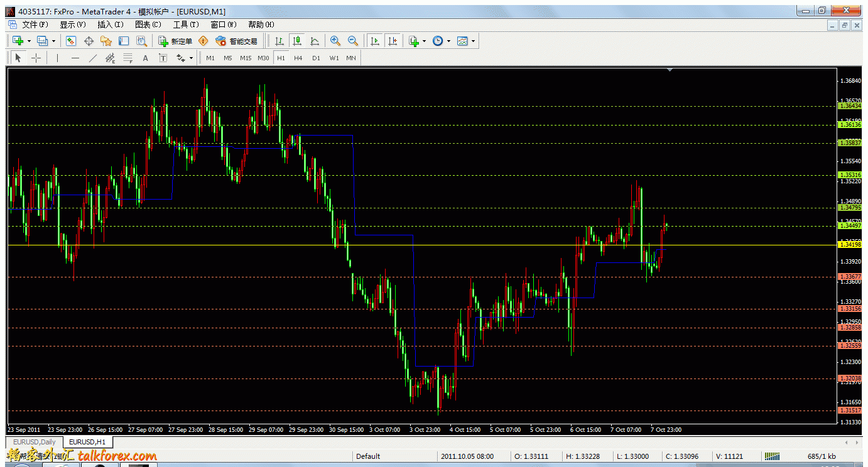The height and width of the screenshot is (467, 868).
Task: Open the 显示(V) menu
Action: click(72, 24)
